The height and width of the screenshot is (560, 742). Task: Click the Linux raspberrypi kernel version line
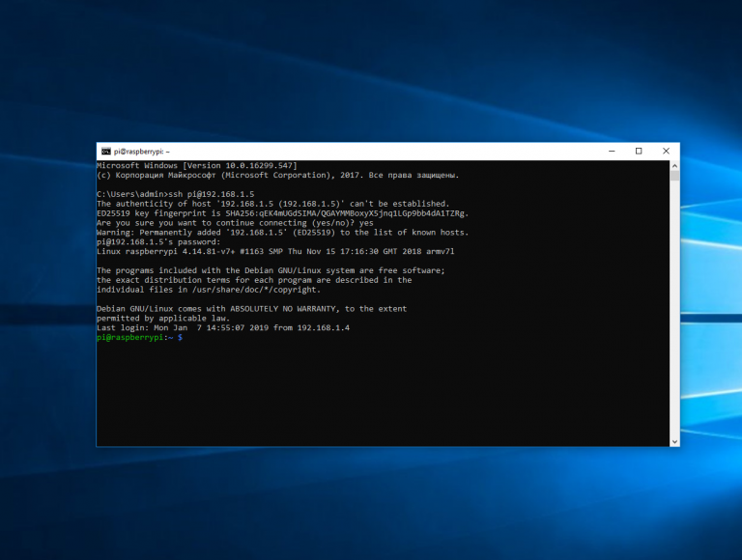(x=275, y=251)
